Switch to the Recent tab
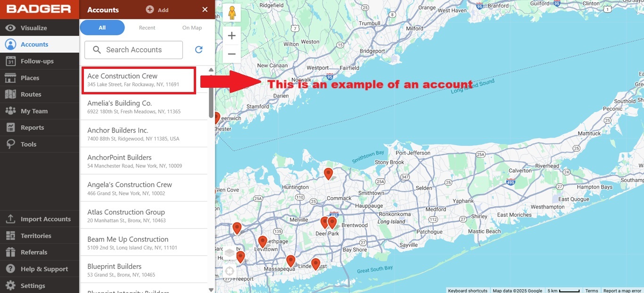This screenshot has height=293, width=644. 147,28
